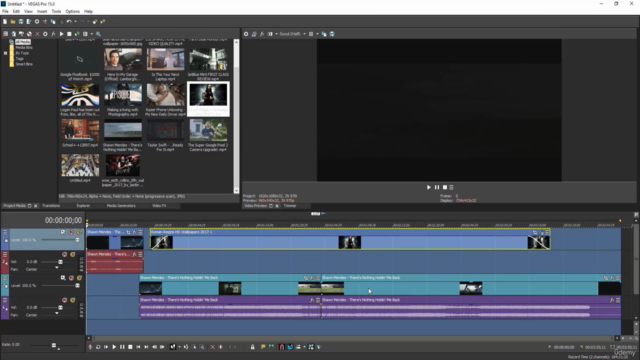Click Track Motion icon on first video track
The image size is (640, 360).
point(63,232)
